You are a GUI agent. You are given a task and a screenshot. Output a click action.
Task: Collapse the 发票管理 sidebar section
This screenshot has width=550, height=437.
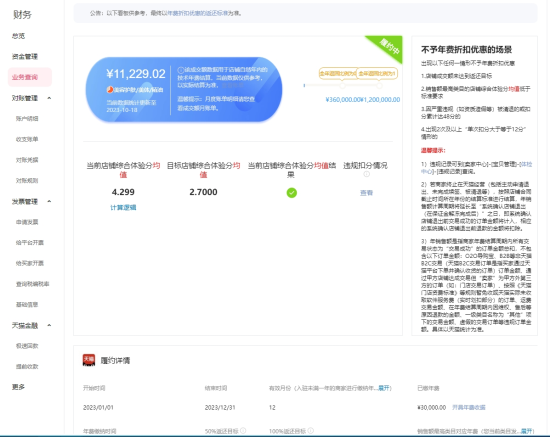click(x=49, y=201)
